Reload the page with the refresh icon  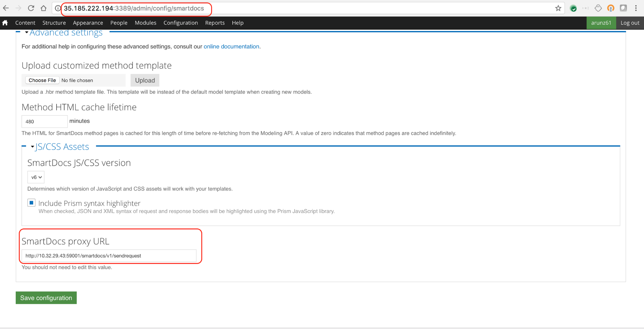31,8
